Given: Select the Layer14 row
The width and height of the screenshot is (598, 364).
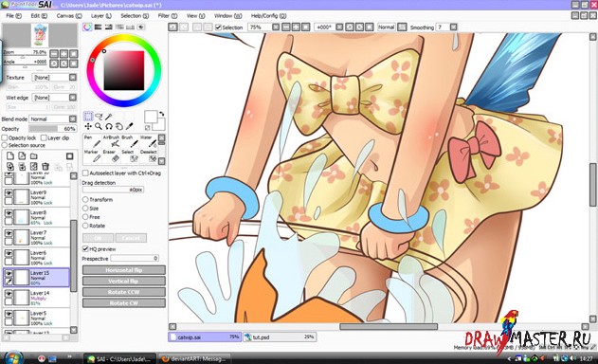Looking at the screenshot, I should 36,298.
